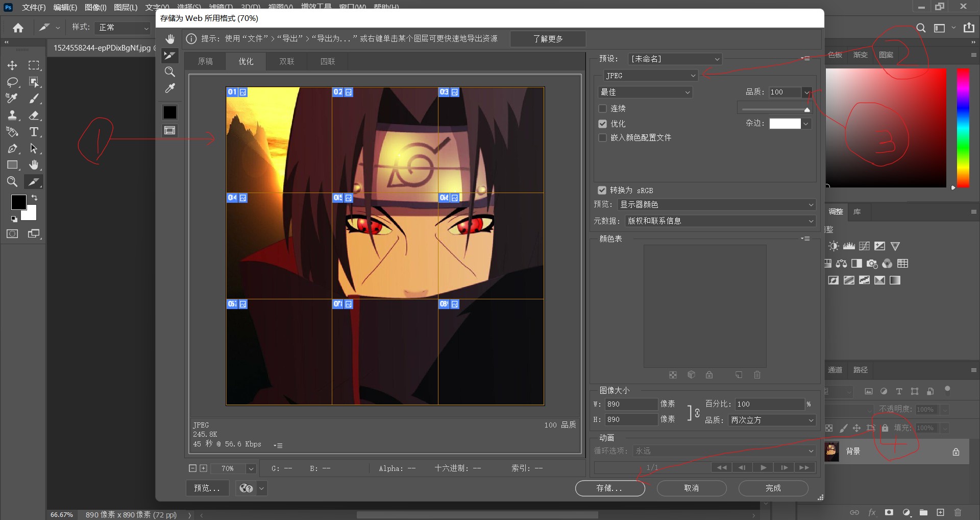Open the 品质 100 slider dropdown arrow
Viewport: 980px width, 520px height.
[806, 92]
